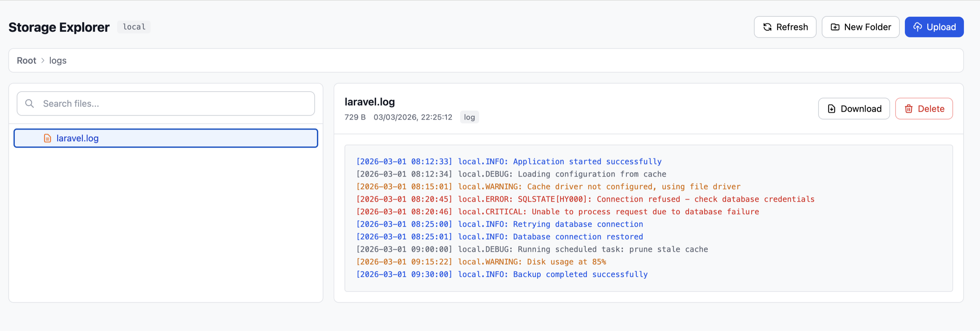Viewport: 980px width, 331px height.
Task: Select the logs breadcrumb entry
Action: [58, 60]
